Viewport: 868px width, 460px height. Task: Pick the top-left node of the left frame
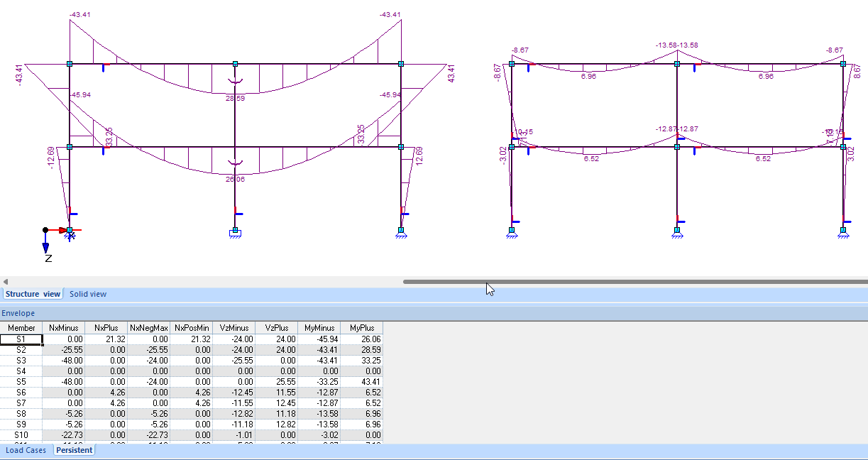tap(70, 64)
